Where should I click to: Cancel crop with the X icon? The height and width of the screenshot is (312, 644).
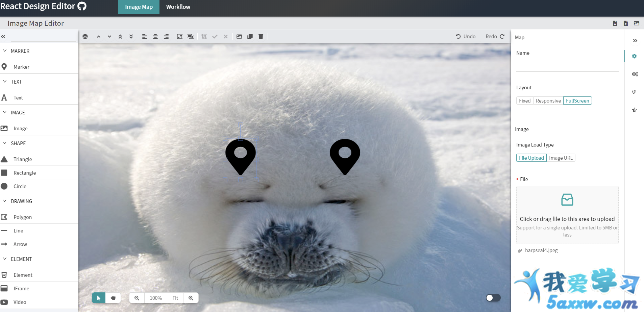click(226, 37)
